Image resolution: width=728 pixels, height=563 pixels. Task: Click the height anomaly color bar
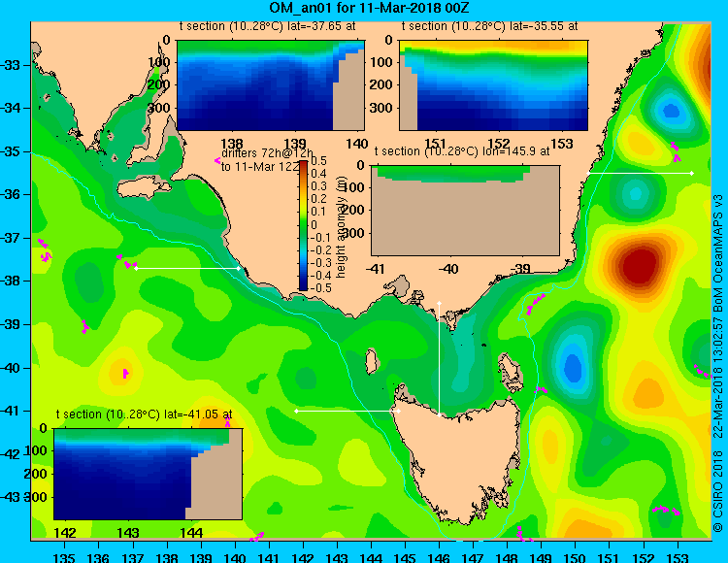tap(303, 225)
